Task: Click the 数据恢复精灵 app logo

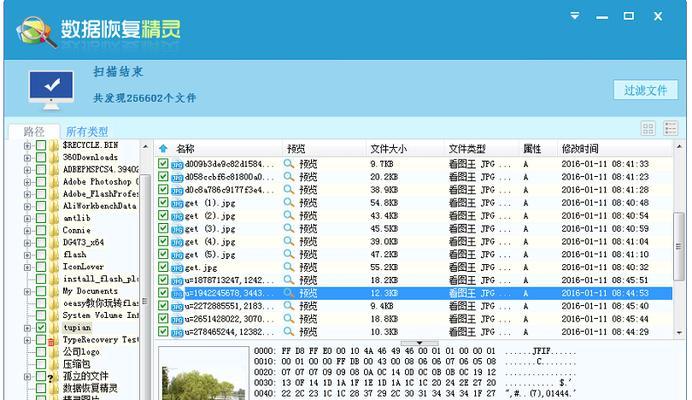Action: [x=36, y=31]
